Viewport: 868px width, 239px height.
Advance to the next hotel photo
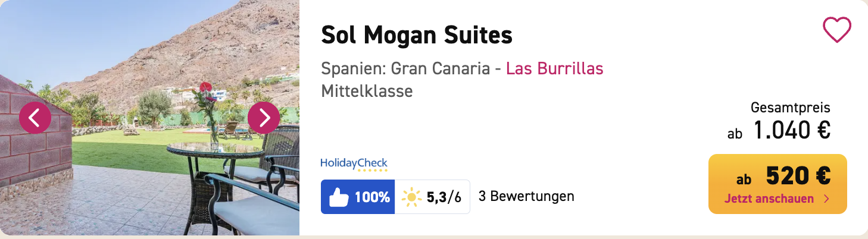(264, 118)
